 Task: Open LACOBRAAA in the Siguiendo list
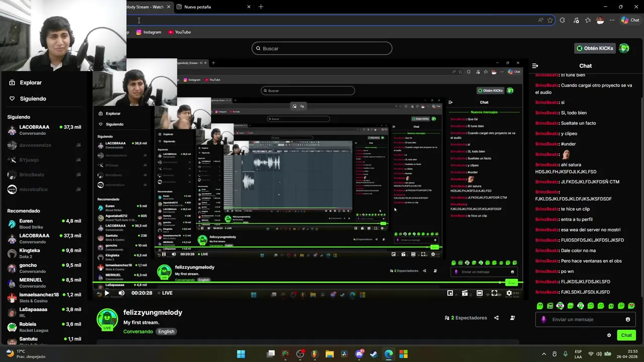44,130
